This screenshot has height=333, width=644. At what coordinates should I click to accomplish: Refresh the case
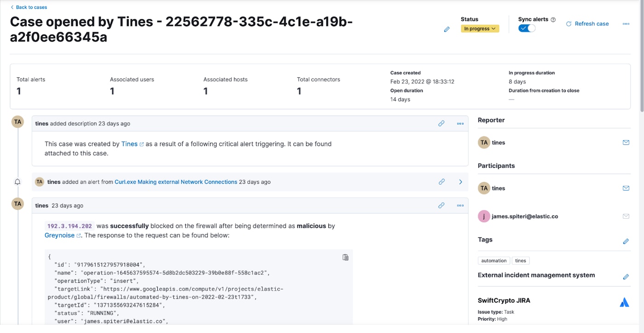587,24
